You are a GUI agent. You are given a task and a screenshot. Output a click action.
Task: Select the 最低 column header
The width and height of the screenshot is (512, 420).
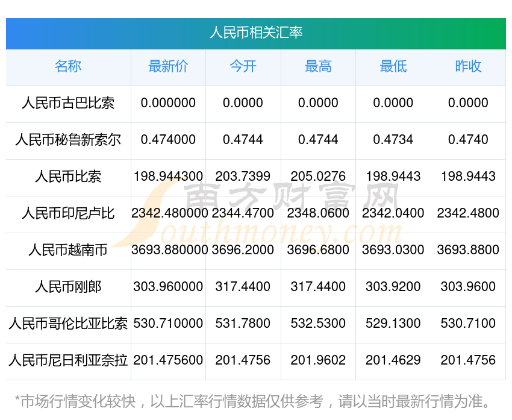click(x=393, y=67)
